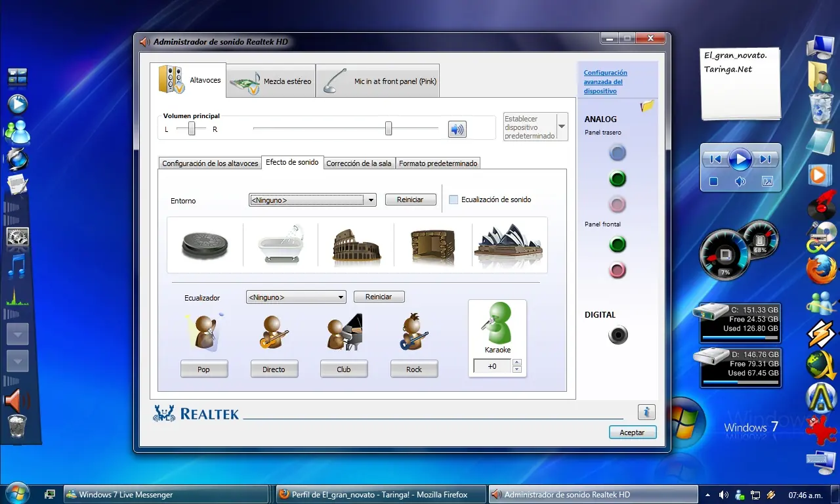Open the Formato predeterminado tab
Viewport: 840px width, 504px height.
pyautogui.click(x=438, y=163)
